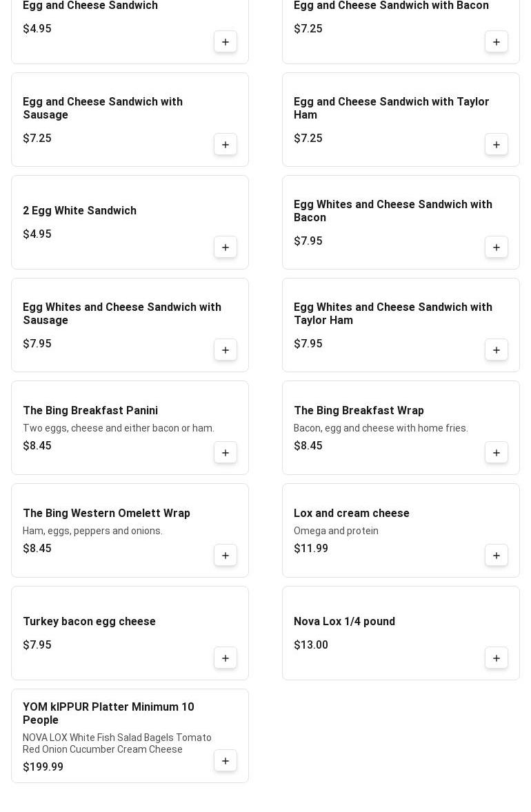Add Egg and Cheese Sandwich with Sausage
Screen dimensions: 531x812
click(226, 145)
